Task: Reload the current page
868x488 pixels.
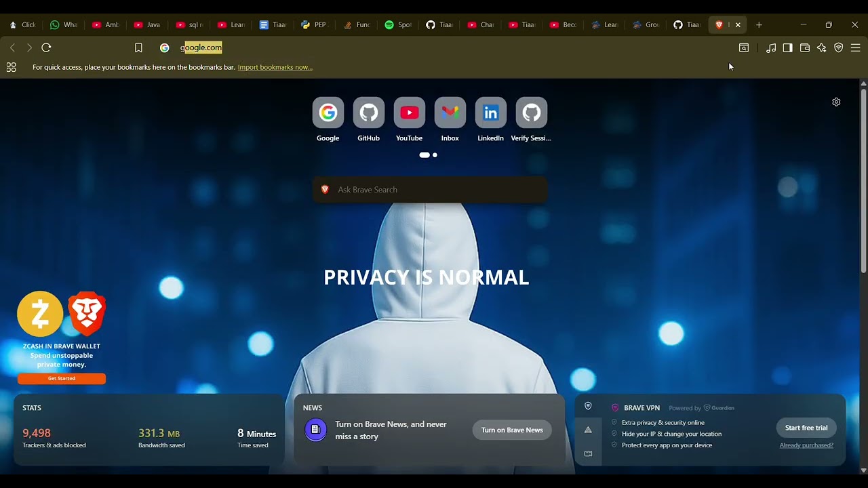Action: 46,48
